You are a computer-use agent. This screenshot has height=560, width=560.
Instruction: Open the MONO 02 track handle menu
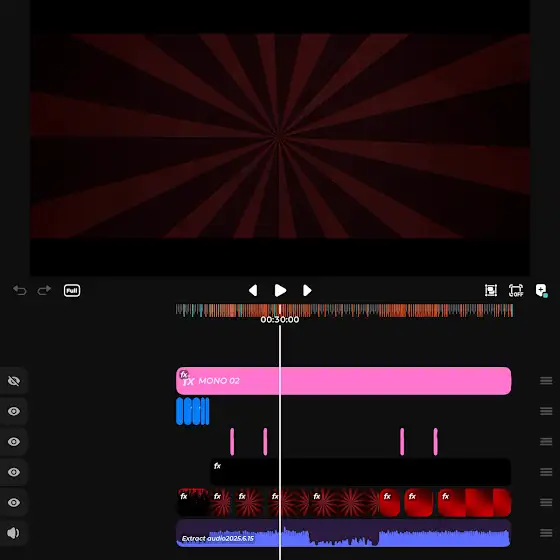(546, 381)
